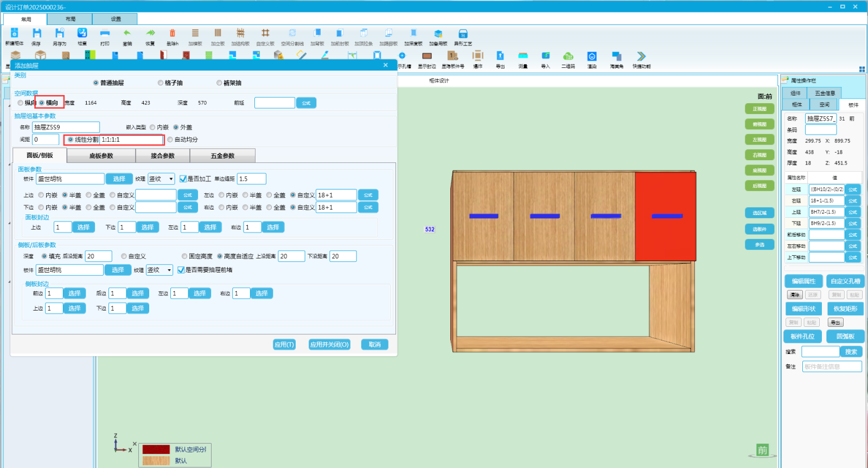Click the 测量 (Measure) tool icon
This screenshot has height=468, width=868.
pyautogui.click(x=522, y=56)
